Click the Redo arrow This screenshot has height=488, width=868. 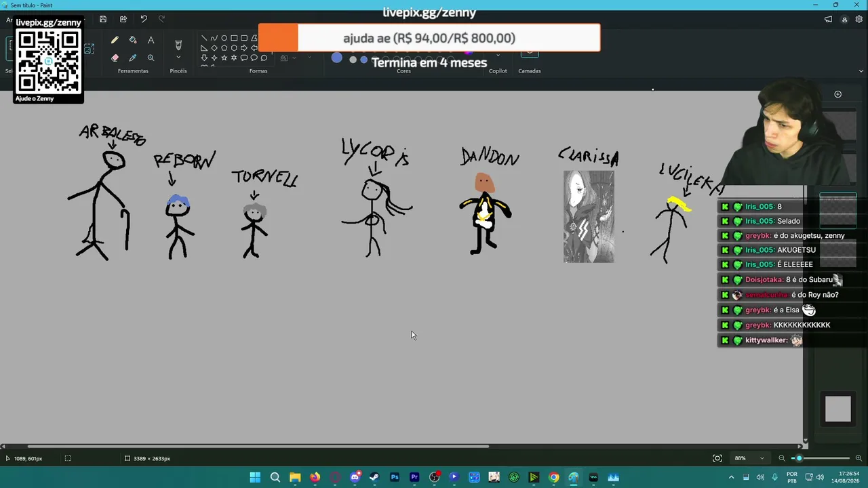(161, 19)
